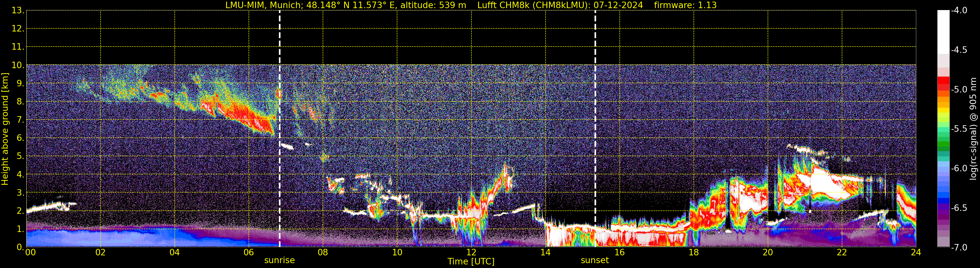Select the date "07-12-2024" in the title
This screenshot has height=268, width=980.
[x=618, y=5]
